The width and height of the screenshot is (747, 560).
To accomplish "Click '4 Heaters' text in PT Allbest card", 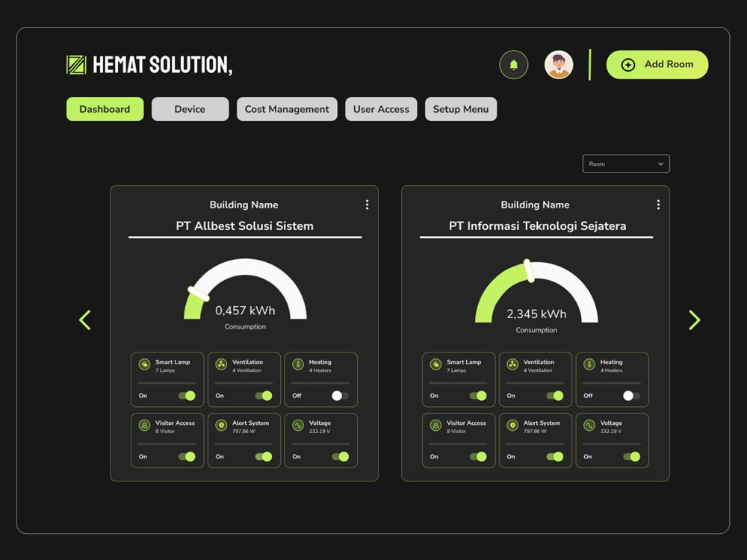I will click(x=320, y=370).
